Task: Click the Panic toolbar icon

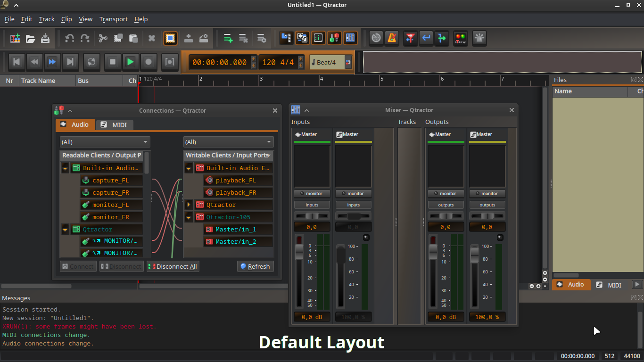Action: 479,38
